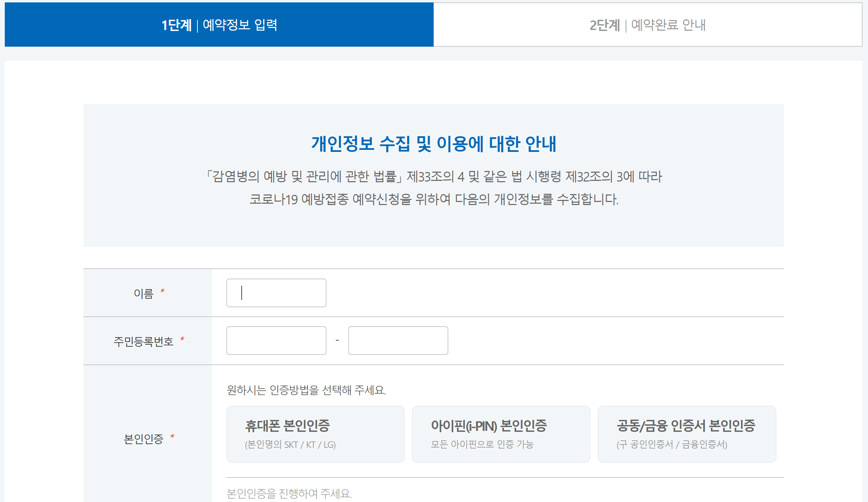Select the 1단계 예약정보 입력 tab
The width and height of the screenshot is (868, 502).
point(219,25)
